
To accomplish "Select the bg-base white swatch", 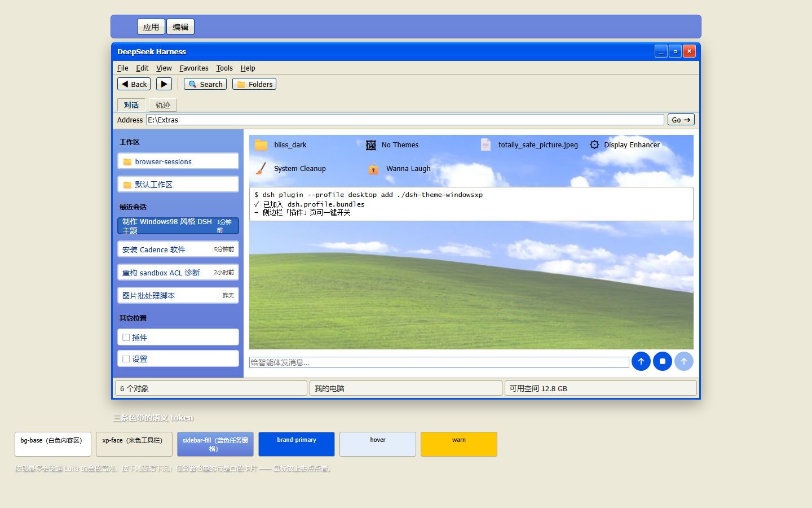I will point(53,444).
